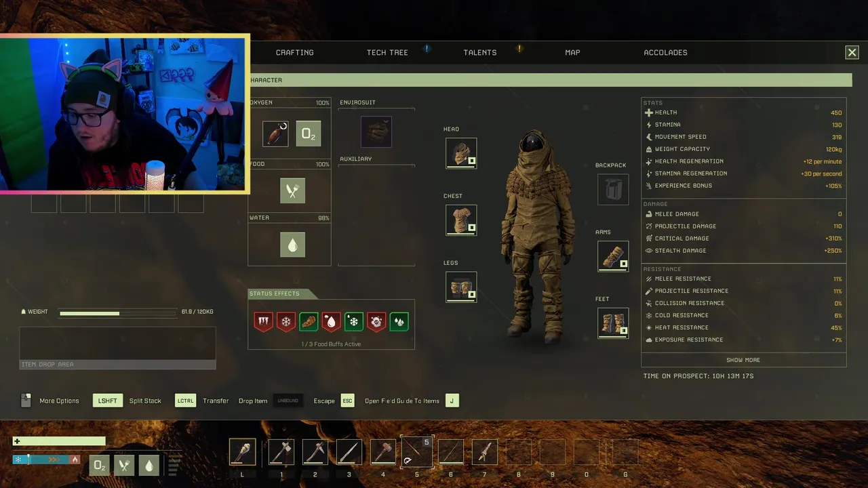The width and height of the screenshot is (868, 488).
Task: Close the character menu with X
Action: tap(852, 52)
